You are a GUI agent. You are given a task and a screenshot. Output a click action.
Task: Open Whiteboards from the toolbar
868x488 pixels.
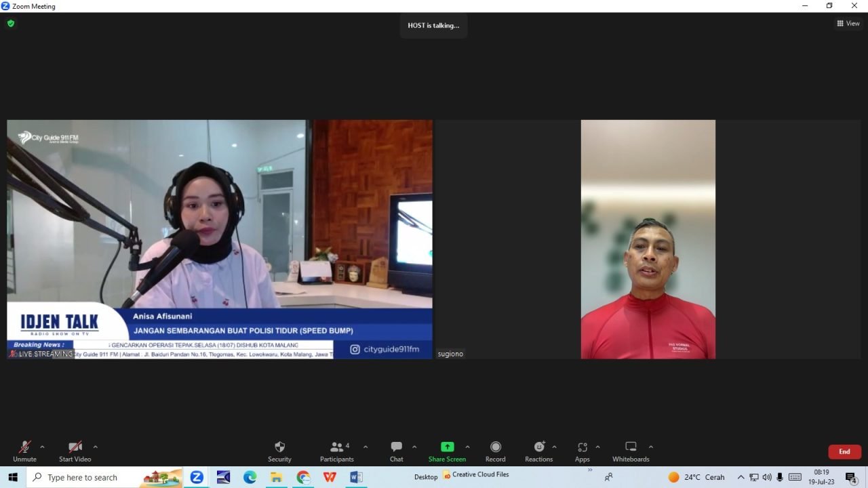click(631, 451)
